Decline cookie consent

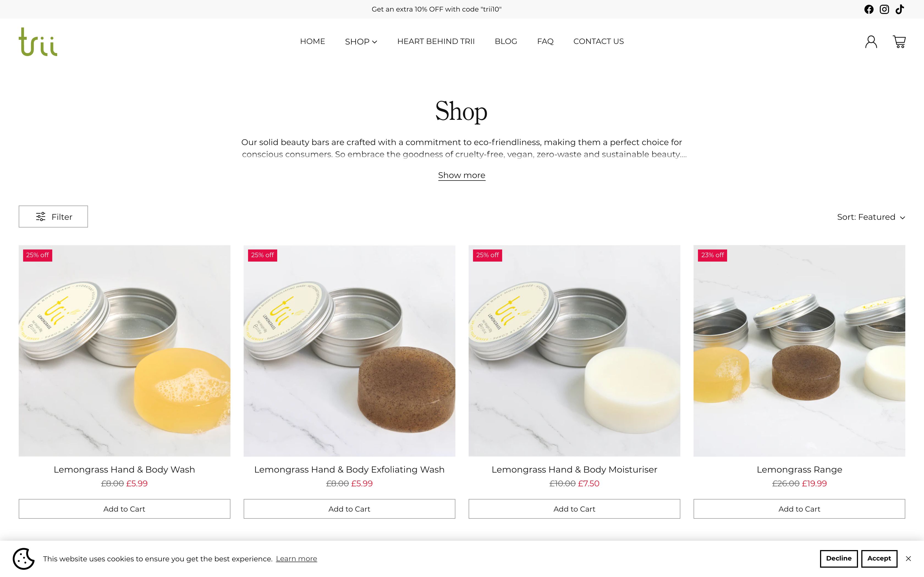(840, 558)
